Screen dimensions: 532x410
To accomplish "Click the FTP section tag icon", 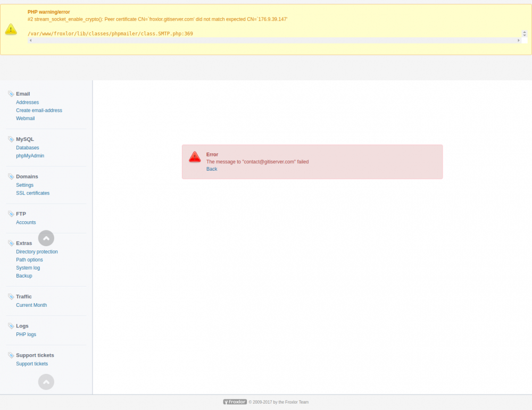I will point(10,213).
